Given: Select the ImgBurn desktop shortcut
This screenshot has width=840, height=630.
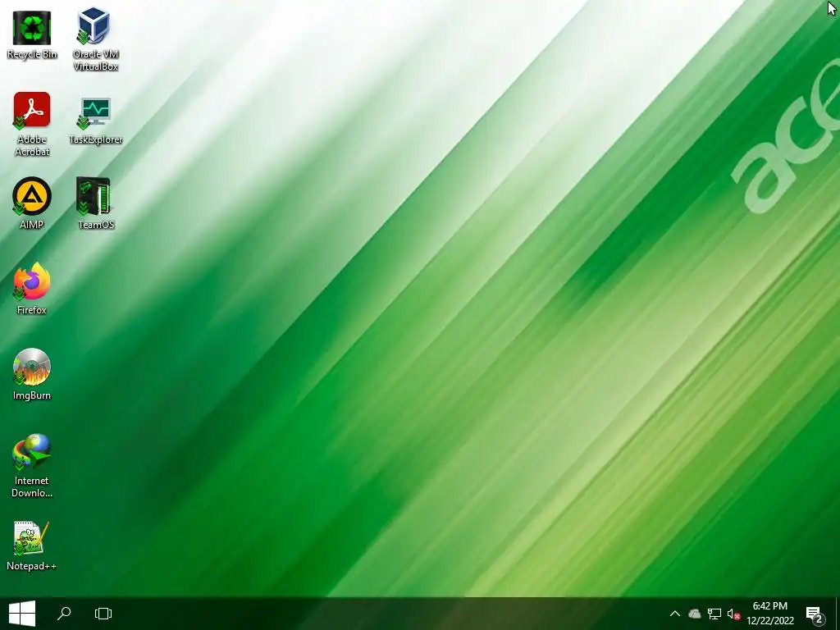Looking at the screenshot, I should coord(32,374).
